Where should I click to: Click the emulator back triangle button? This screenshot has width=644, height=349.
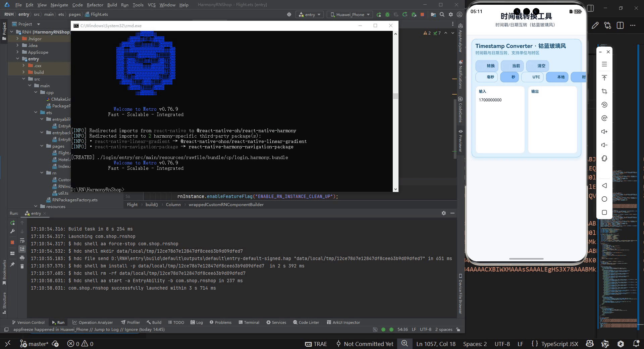point(604,186)
